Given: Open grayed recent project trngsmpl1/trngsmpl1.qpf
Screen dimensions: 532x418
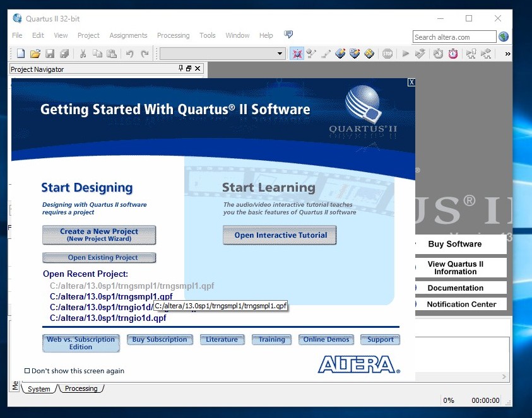Looking at the screenshot, I should coord(132,286).
